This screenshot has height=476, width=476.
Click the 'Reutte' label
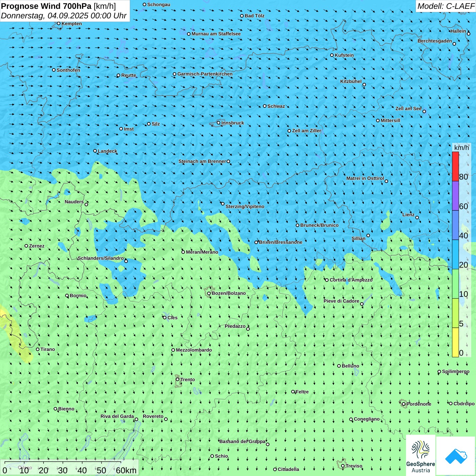[x=129, y=75]
